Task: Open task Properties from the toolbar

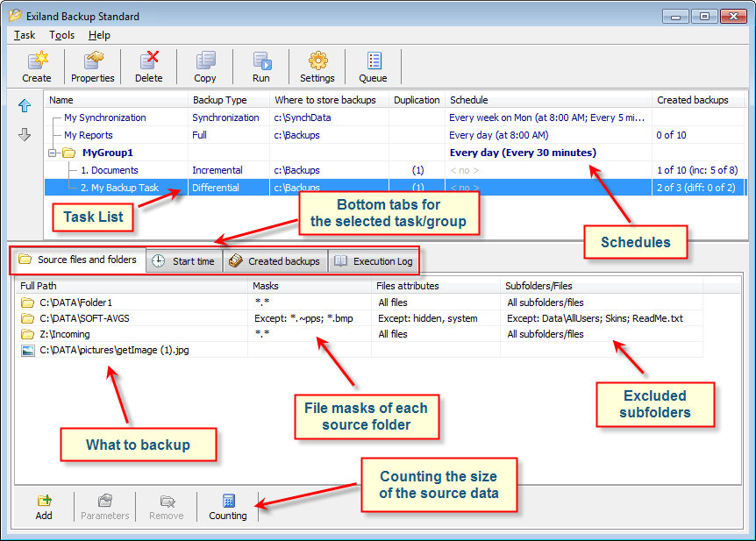Action: tap(93, 61)
